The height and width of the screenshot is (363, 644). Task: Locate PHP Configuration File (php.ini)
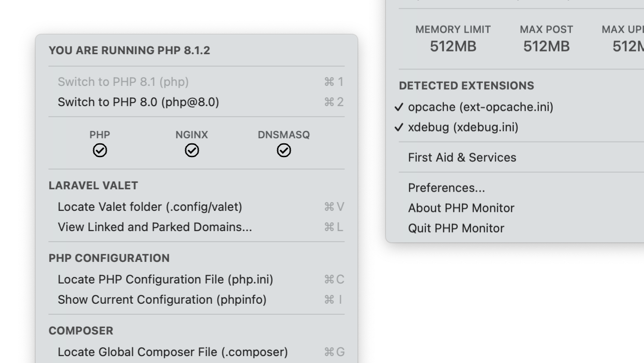click(x=196, y=279)
